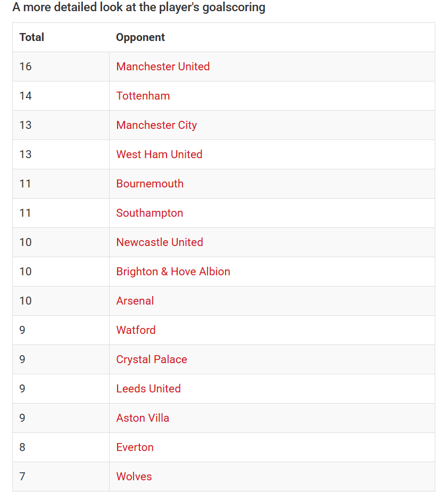Select the Leeds United link
Viewport: 448px width, 492px height.
148,389
